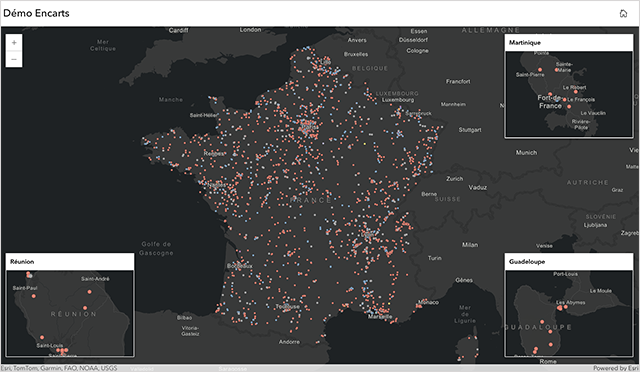Viewport: 640px width, 372px height.
Task: Click the Port-Louis label in Guadeloupe inset
Action: (x=565, y=274)
